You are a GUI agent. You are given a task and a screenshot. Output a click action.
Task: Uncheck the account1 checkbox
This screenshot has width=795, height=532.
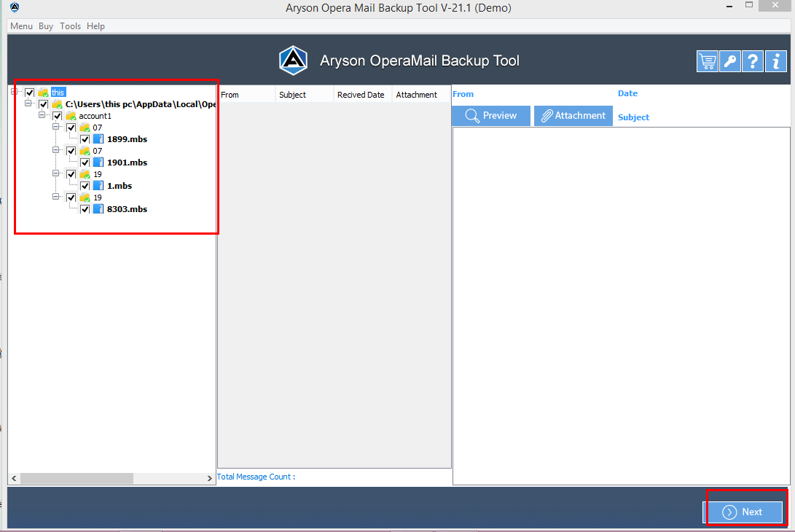(x=58, y=116)
